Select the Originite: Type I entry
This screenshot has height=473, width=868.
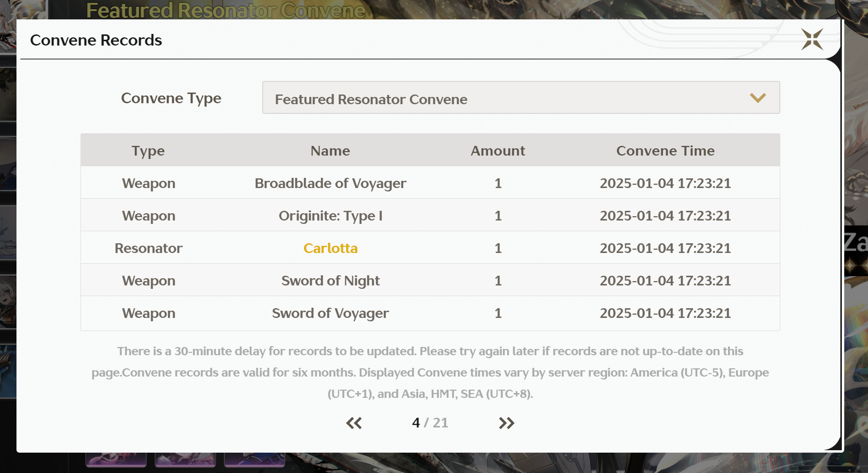(331, 216)
